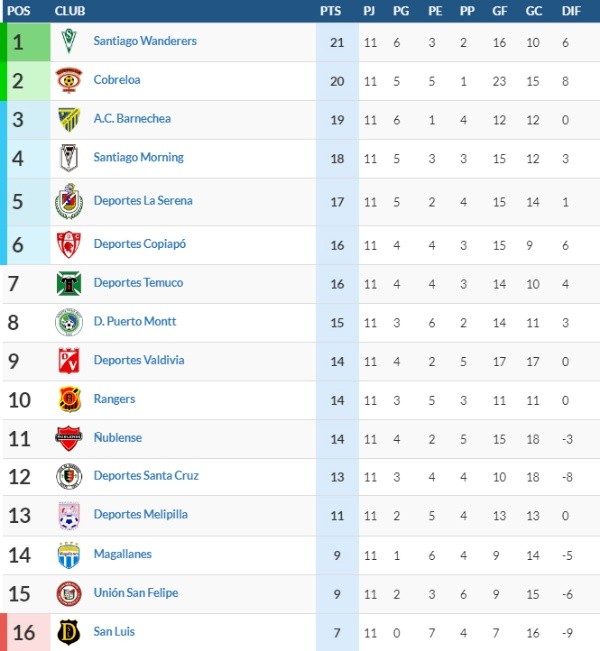
Task: Click the Deportes Valdivia club crest
Action: (x=68, y=360)
